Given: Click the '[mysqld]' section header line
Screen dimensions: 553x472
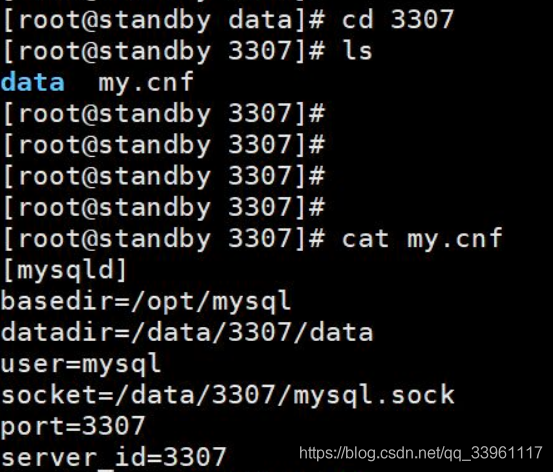Looking at the screenshot, I should 64,270.
